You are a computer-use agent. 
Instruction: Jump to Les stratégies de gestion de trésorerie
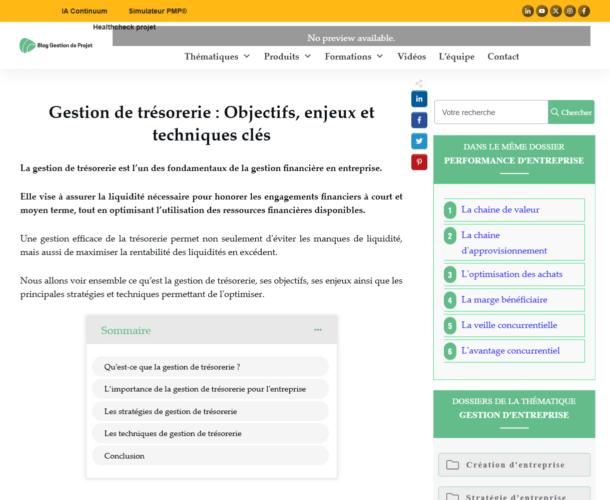point(210,411)
